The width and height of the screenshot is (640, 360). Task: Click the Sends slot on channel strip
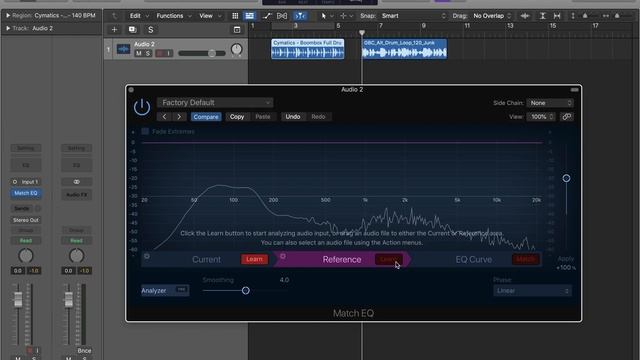coord(22,209)
